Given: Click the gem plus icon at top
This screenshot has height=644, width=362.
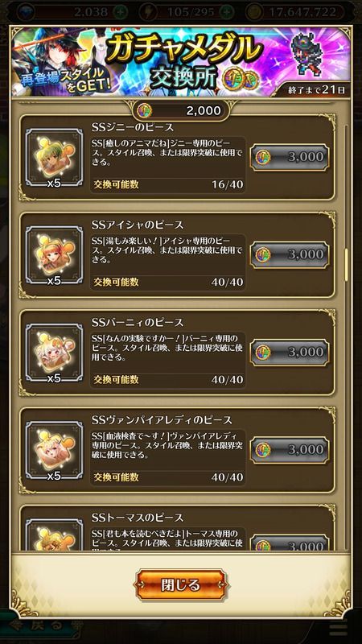Looking at the screenshot, I should pyautogui.click(x=121, y=12).
